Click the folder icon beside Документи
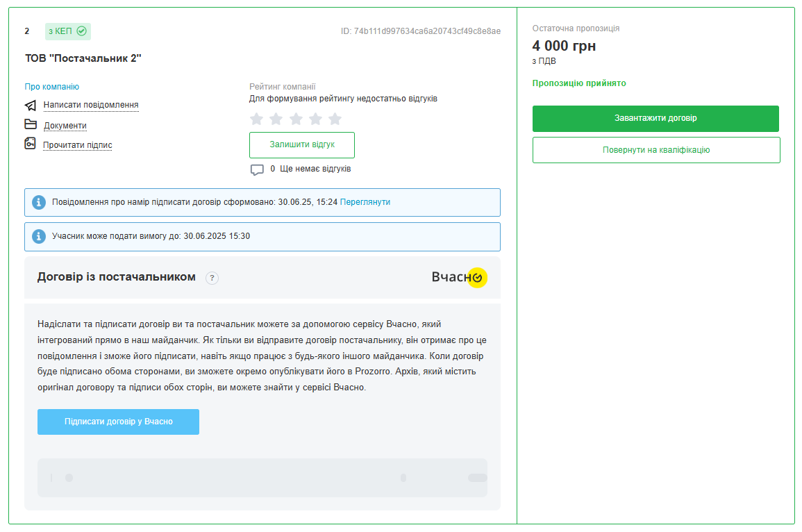 tap(31, 125)
